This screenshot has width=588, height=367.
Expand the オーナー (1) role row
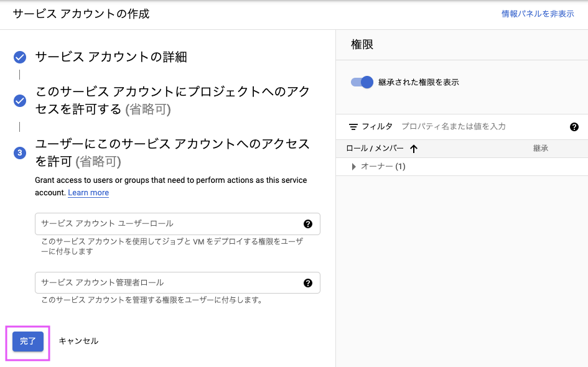(354, 167)
